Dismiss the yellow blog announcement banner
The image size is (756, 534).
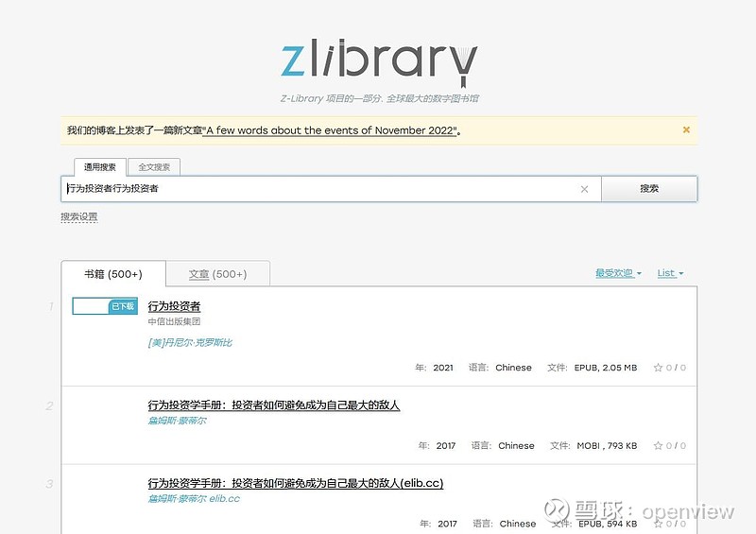point(686,129)
